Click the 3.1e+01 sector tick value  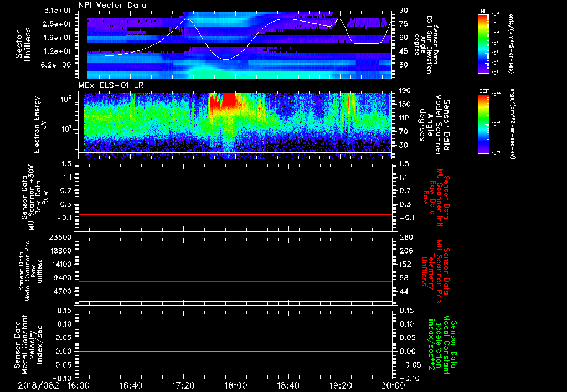58,11
